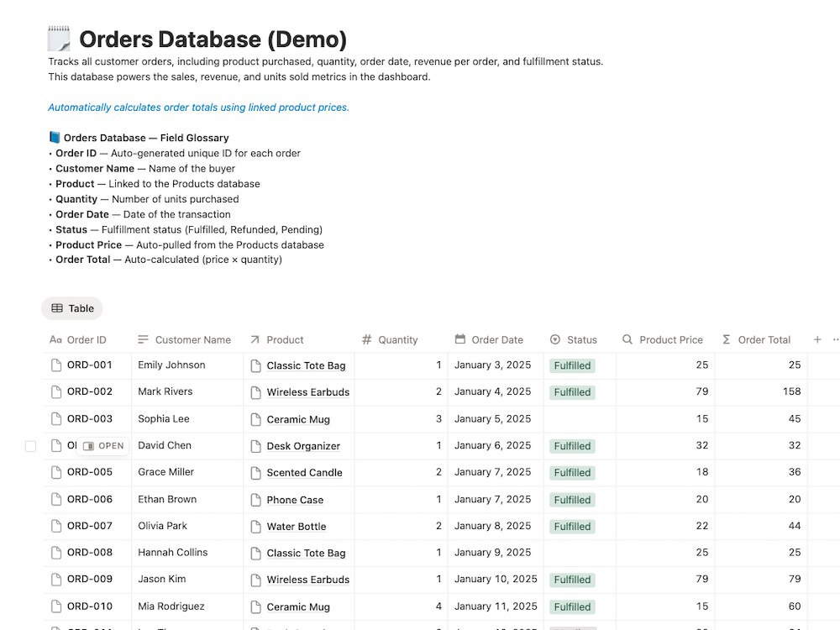Click the Order Total column header
Image resolution: width=840 pixels, height=630 pixels.
pyautogui.click(x=757, y=339)
